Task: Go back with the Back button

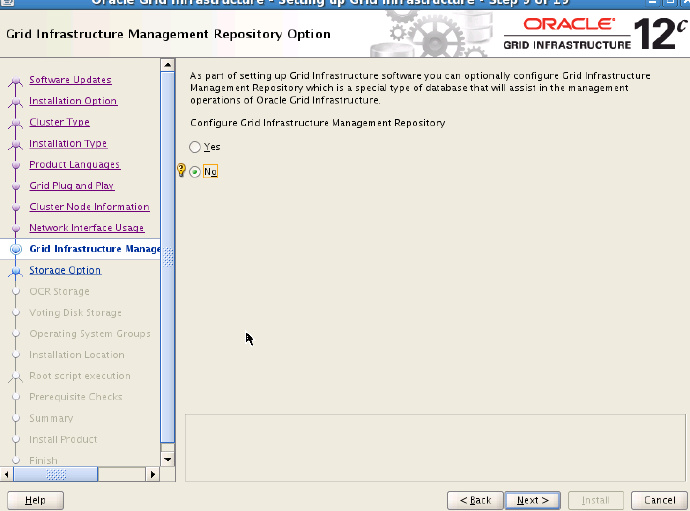Action: (475, 500)
